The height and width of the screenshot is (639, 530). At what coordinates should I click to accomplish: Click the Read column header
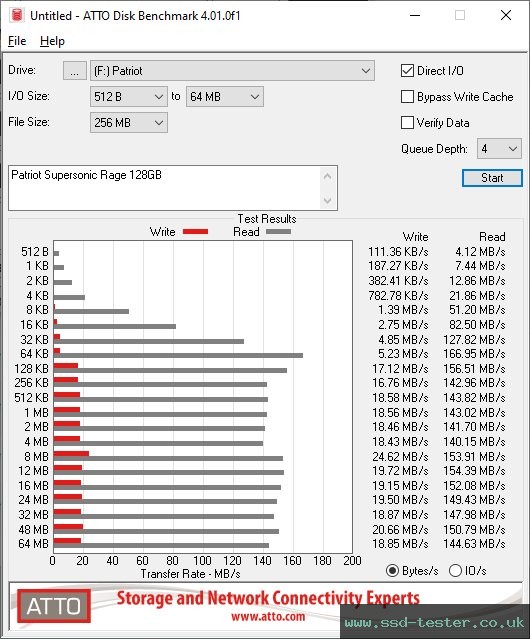[x=492, y=237]
